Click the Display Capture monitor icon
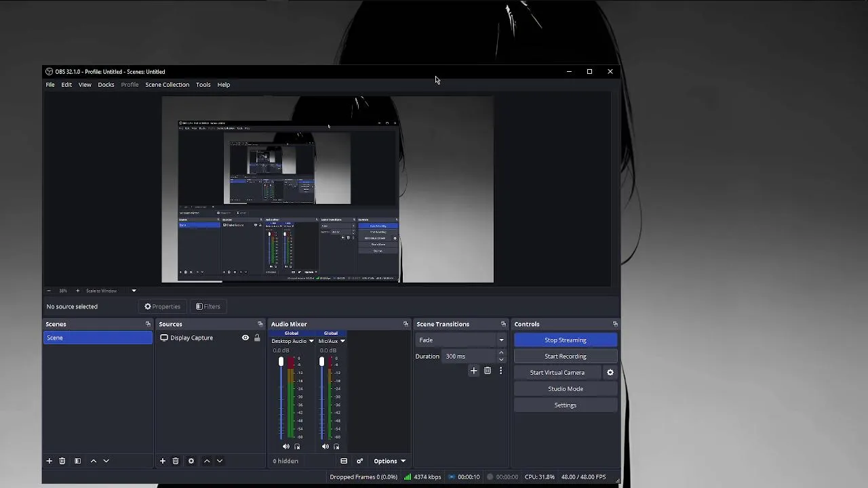Screen dimensions: 868x488 pos(164,338)
